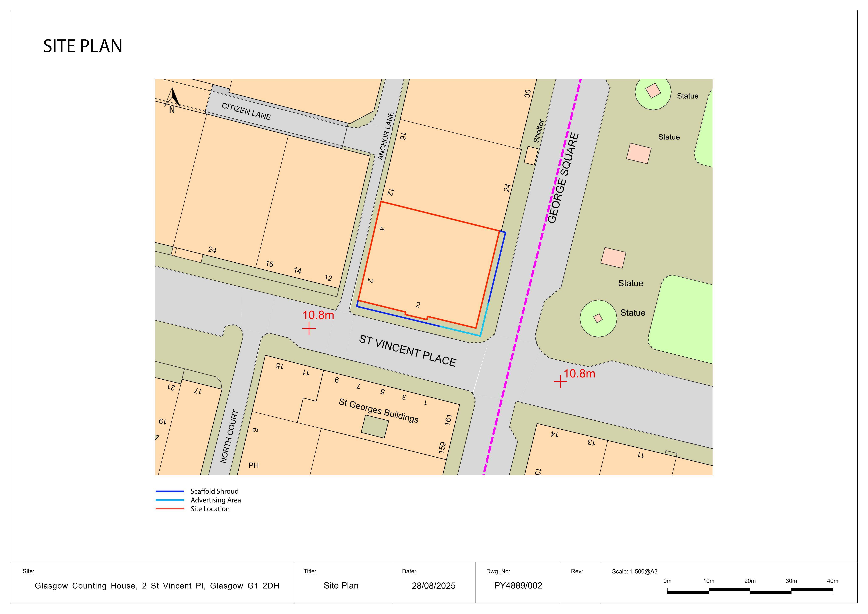This screenshot has height=614, width=868.
Task: Select the date 28/08/2025
Action: 434,586
